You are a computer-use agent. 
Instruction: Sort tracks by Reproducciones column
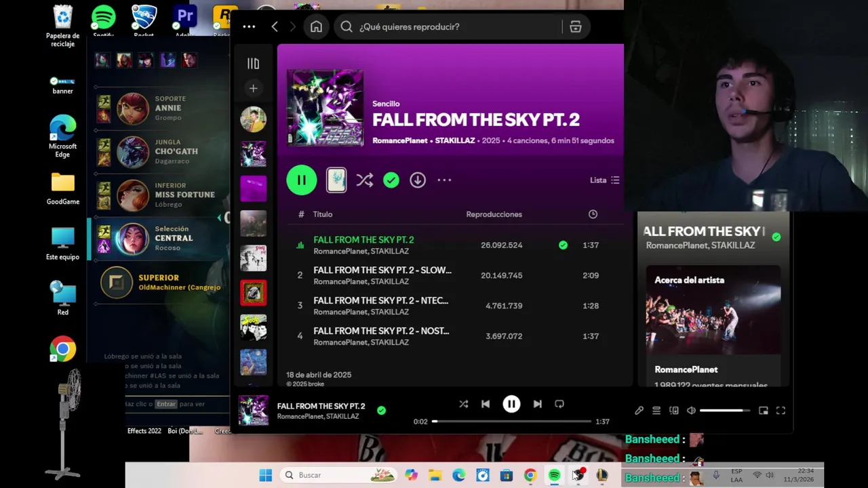(x=494, y=214)
